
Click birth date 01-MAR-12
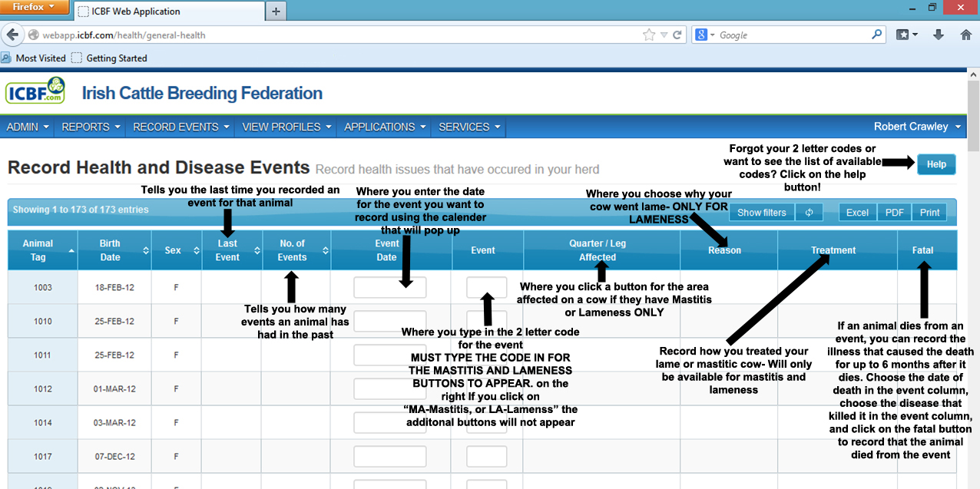click(114, 389)
